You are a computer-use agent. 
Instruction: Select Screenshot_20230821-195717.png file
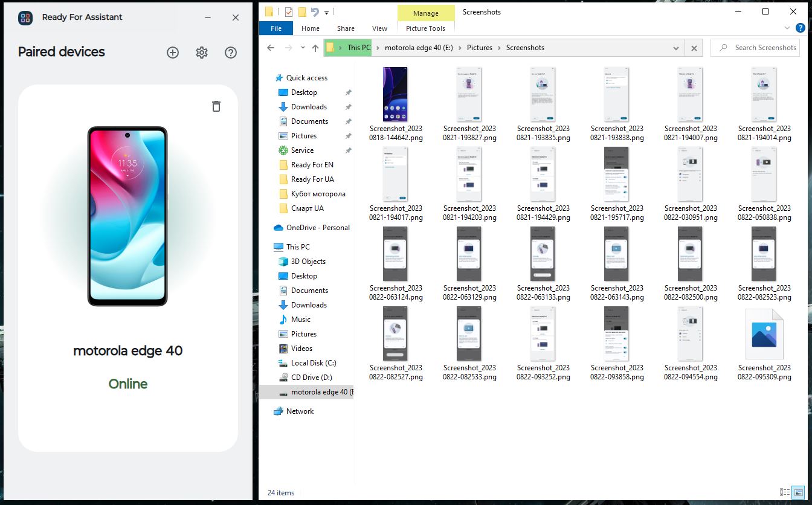617,184
